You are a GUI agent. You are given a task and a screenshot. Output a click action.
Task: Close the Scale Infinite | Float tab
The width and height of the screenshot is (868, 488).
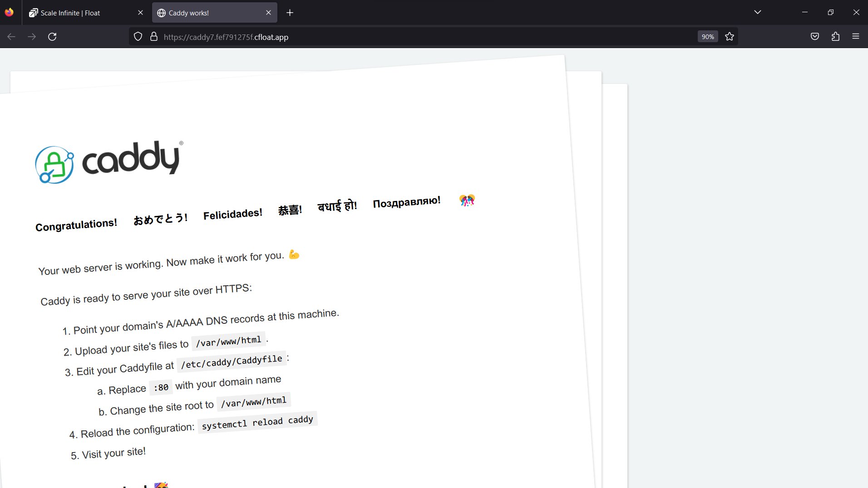point(140,13)
